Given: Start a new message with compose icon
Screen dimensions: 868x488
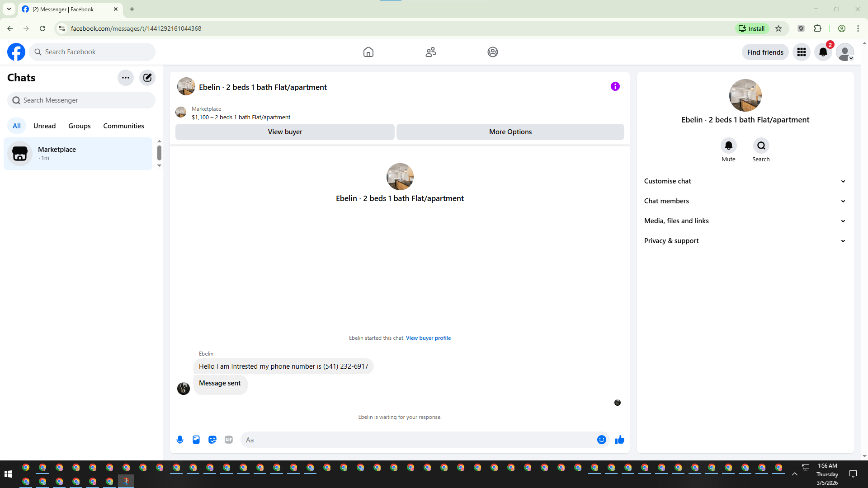Looking at the screenshot, I should [x=147, y=78].
